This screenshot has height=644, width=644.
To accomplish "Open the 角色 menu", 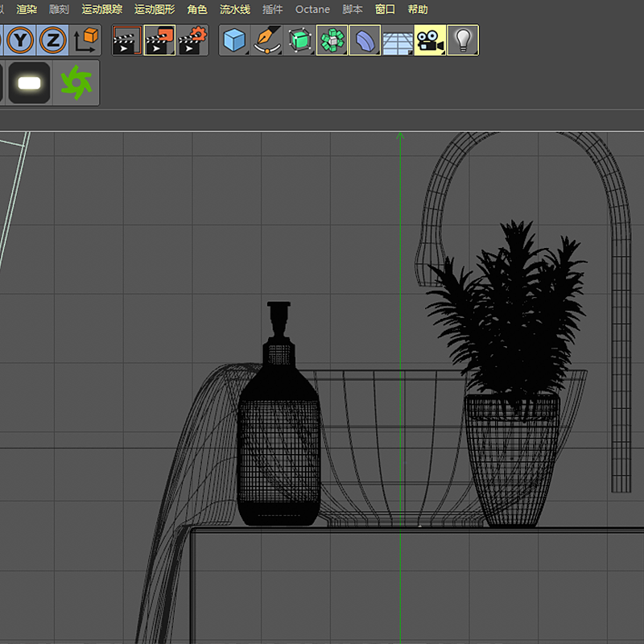I will [197, 9].
